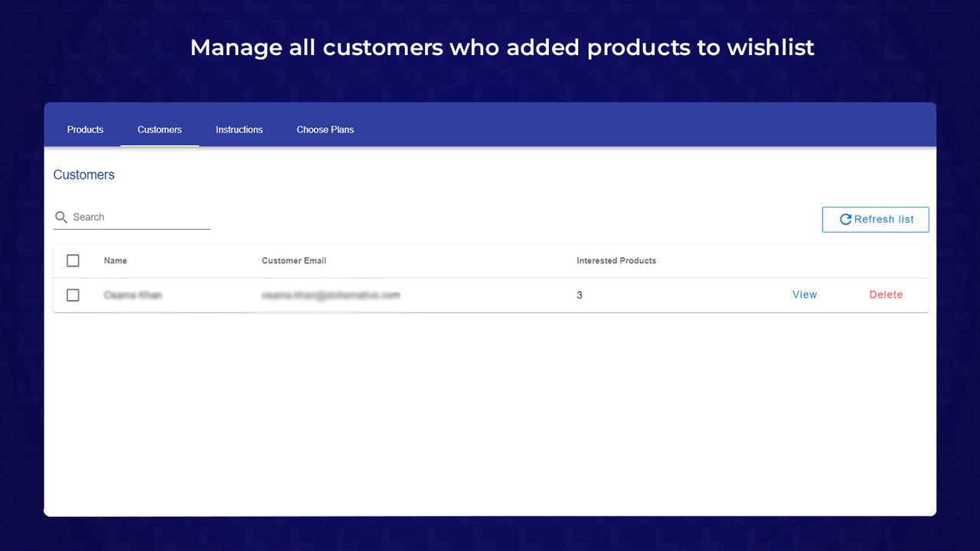Open the Choose Plans tab
The width and height of the screenshot is (980, 551).
click(x=325, y=129)
